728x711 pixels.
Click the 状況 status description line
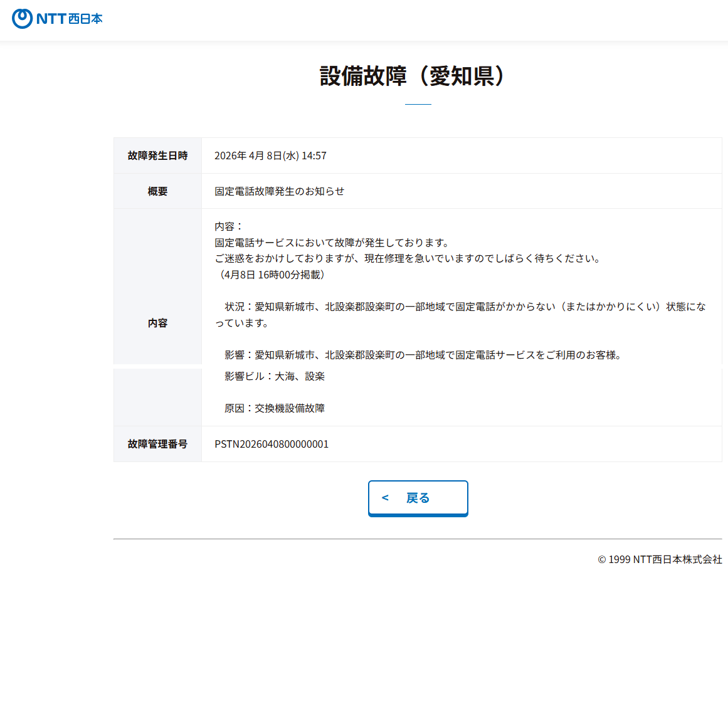[x=464, y=307]
